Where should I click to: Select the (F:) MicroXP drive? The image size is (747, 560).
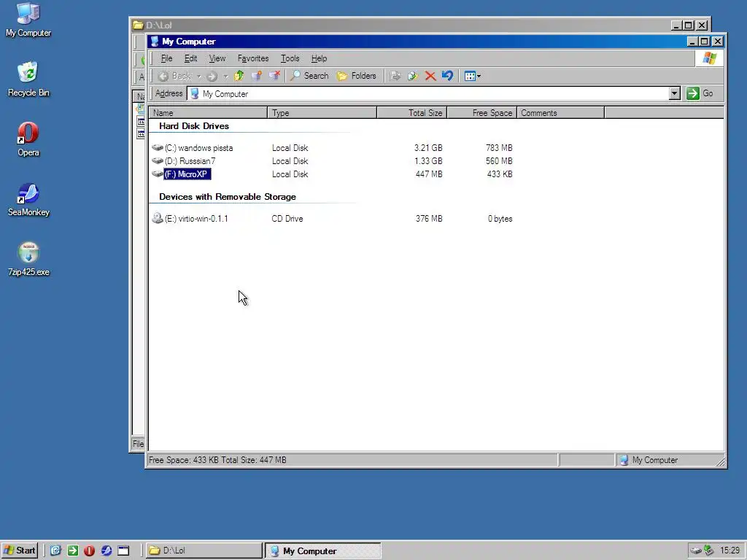click(187, 174)
